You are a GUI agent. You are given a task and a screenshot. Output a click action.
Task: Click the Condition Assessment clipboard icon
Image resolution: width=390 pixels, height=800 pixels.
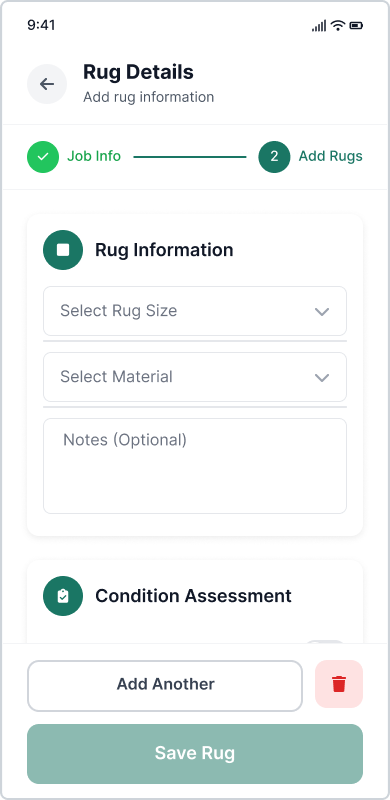(x=63, y=596)
